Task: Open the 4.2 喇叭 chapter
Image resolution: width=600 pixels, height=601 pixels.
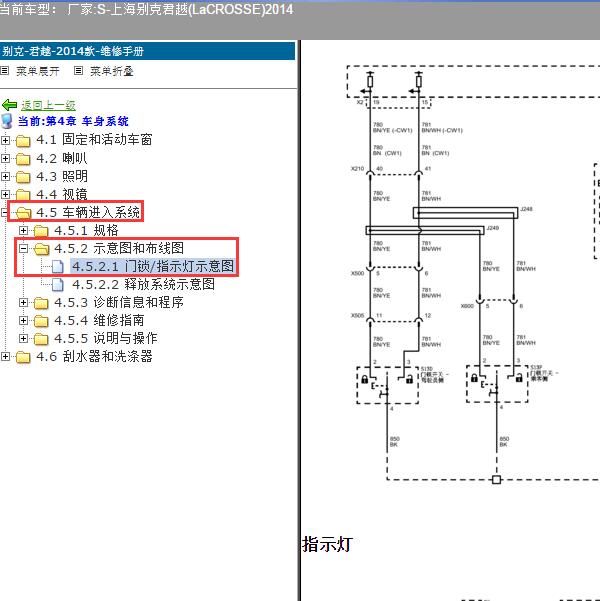Action: (x=61, y=158)
